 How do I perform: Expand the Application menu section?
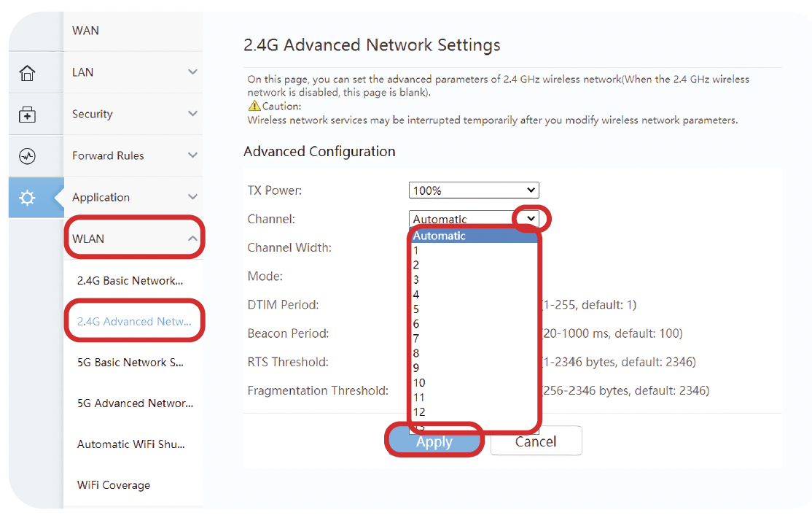point(192,197)
